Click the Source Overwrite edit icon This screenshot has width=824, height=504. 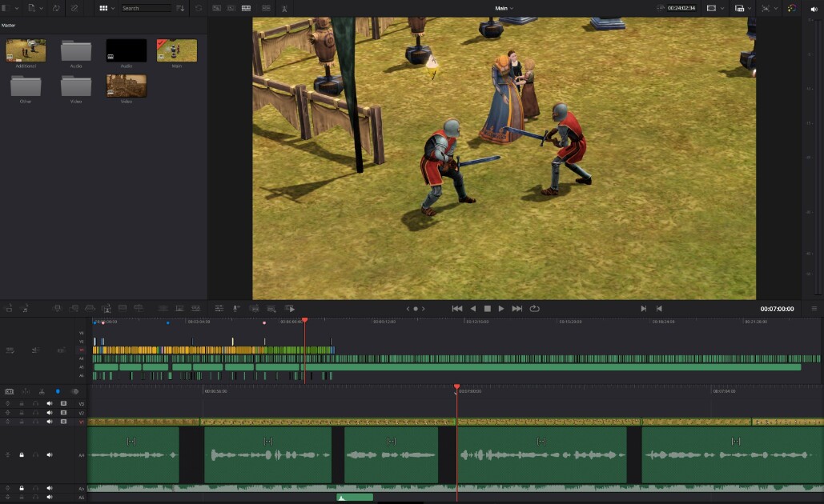[x=139, y=308]
